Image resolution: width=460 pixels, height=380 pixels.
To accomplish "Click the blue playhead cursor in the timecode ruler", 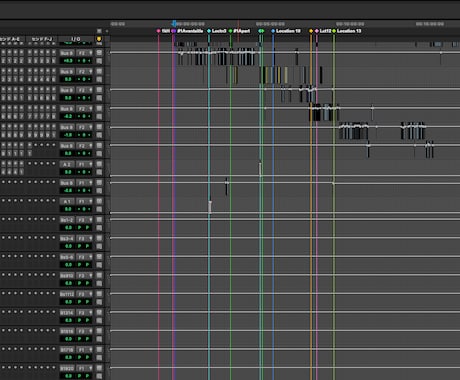I will 174,24.
